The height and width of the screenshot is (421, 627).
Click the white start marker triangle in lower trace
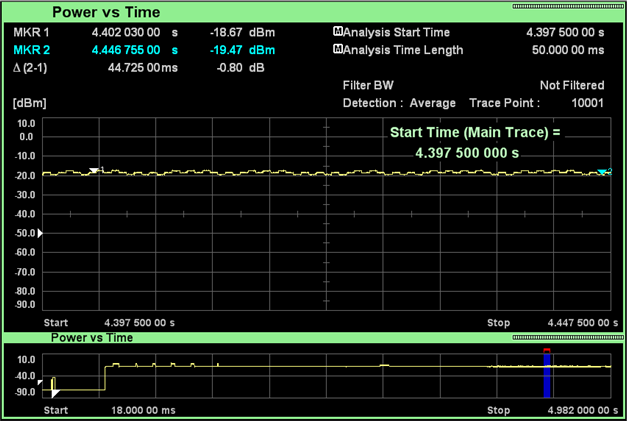pyautogui.click(x=54, y=393)
